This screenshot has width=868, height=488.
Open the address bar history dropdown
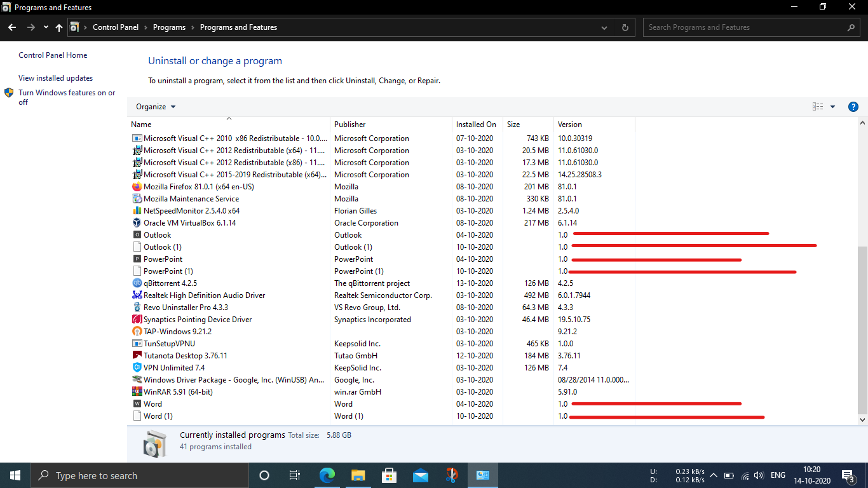(604, 27)
